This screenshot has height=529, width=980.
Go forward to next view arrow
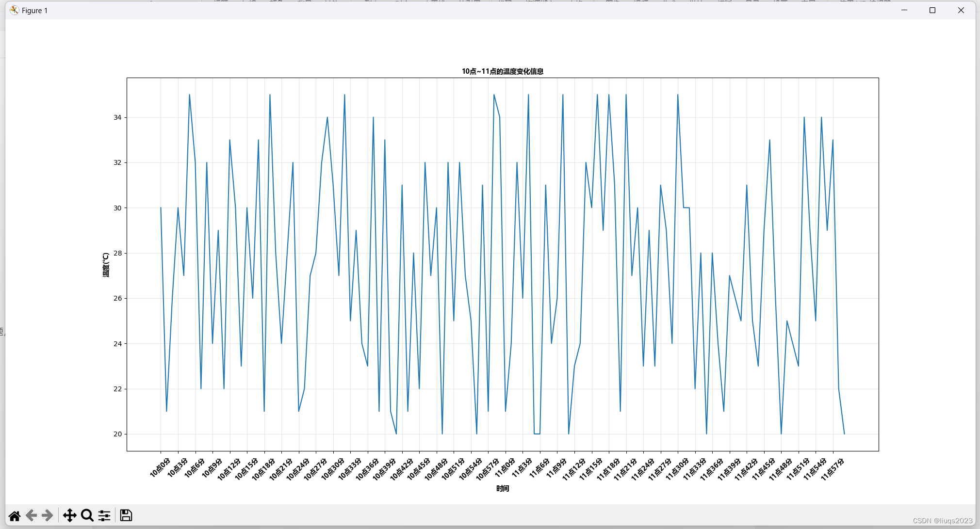pos(48,515)
